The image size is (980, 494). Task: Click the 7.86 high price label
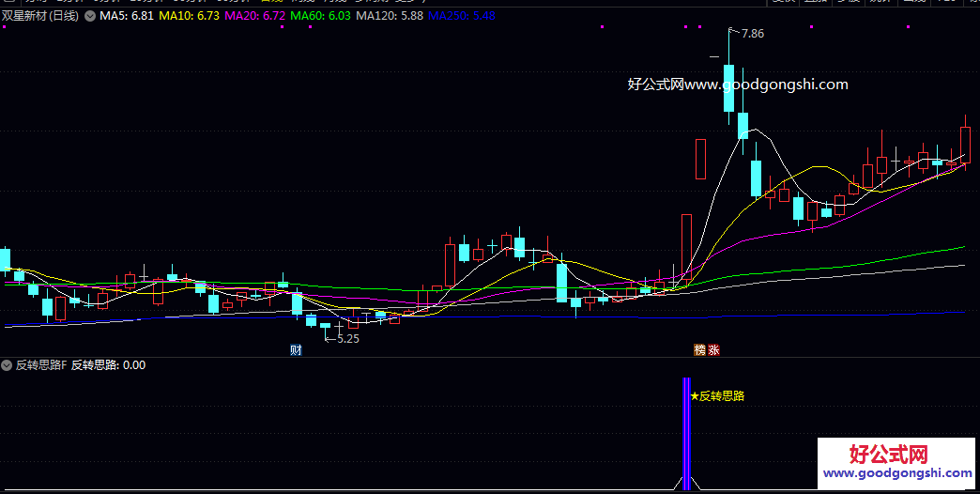click(752, 34)
